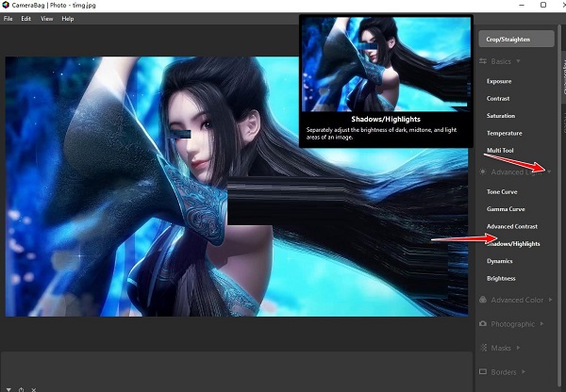The height and width of the screenshot is (392, 566).
Task: Expand the Advanced Color section arrow
Action: (x=551, y=300)
